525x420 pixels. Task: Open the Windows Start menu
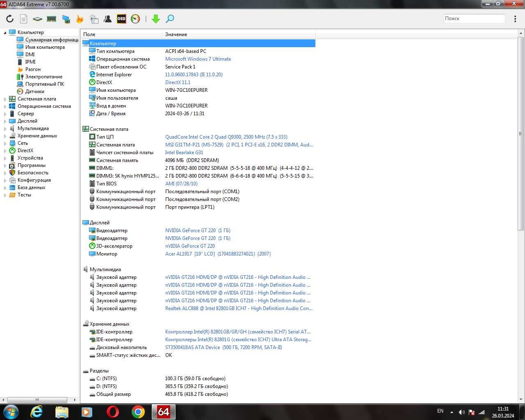point(11,412)
